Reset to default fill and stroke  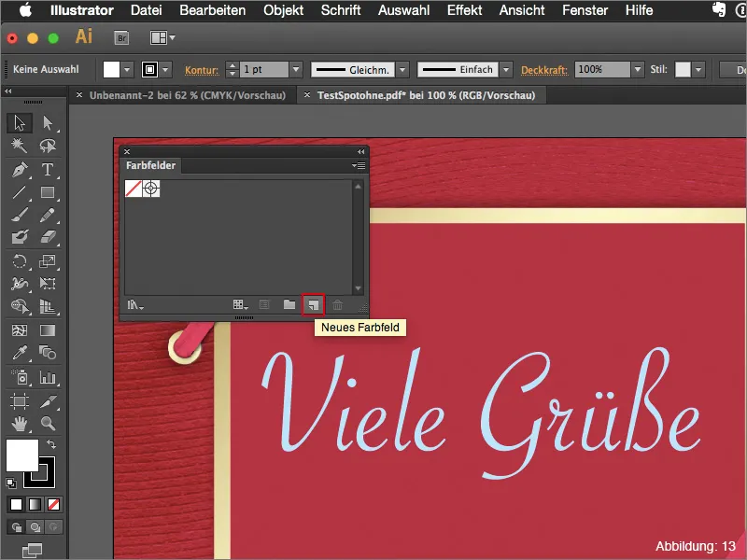coord(11,483)
